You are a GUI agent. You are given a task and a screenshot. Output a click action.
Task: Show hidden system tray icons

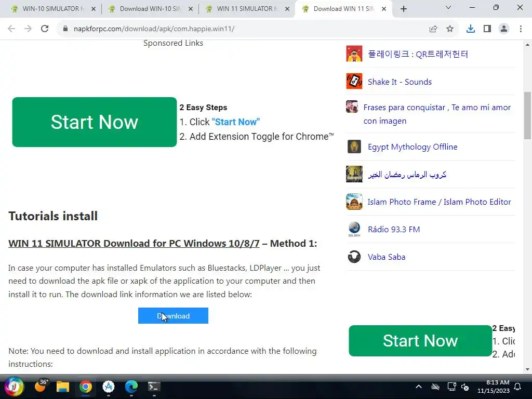(x=419, y=387)
